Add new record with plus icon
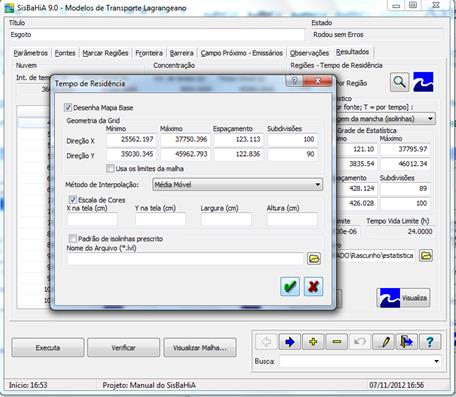The image size is (456, 397). 313,342
